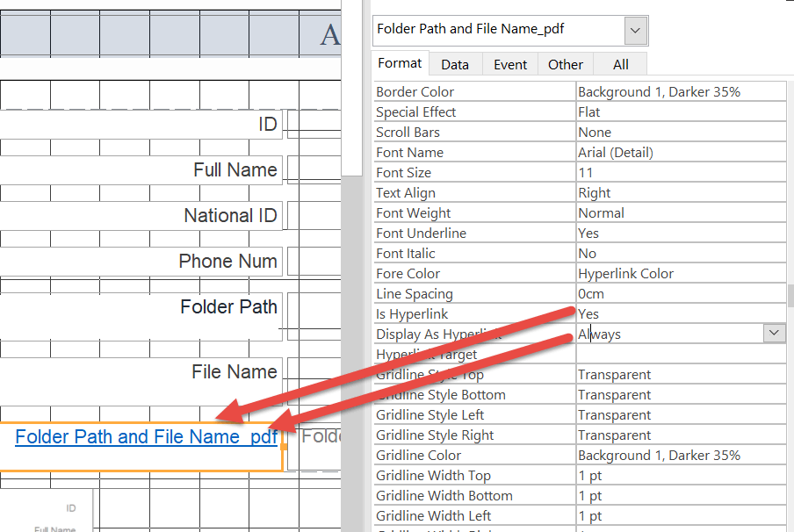The width and height of the screenshot is (794, 532).
Task: Select the Folder Path label
Action: (229, 306)
